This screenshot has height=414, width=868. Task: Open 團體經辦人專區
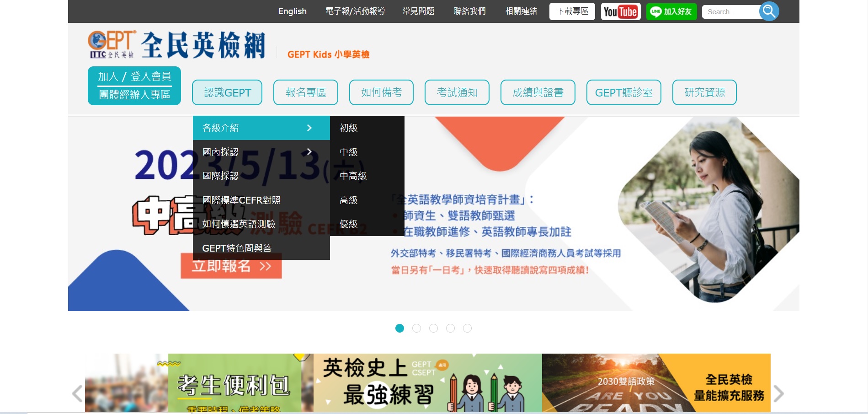134,95
